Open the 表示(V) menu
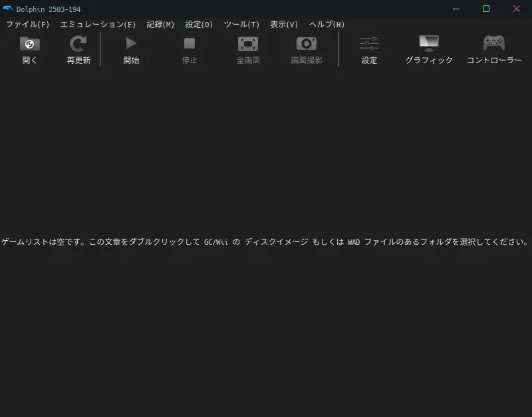Screen dimensions: 532x417 click(x=284, y=25)
